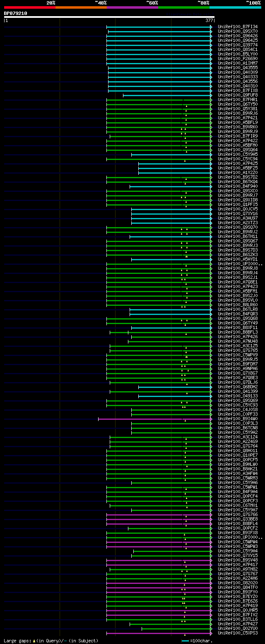Click label UniRef100_A9NPH6
Screen dimensions: 265x644
[238, 369]
